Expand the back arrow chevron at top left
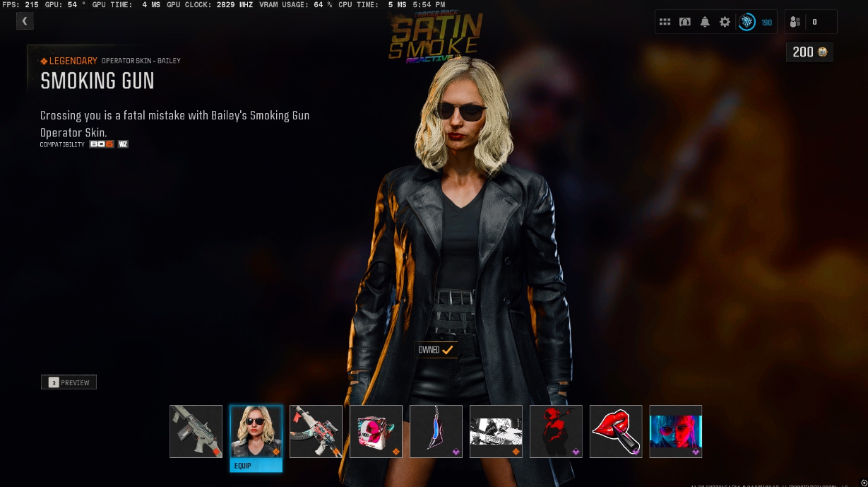The width and height of the screenshot is (868, 487). click(25, 20)
